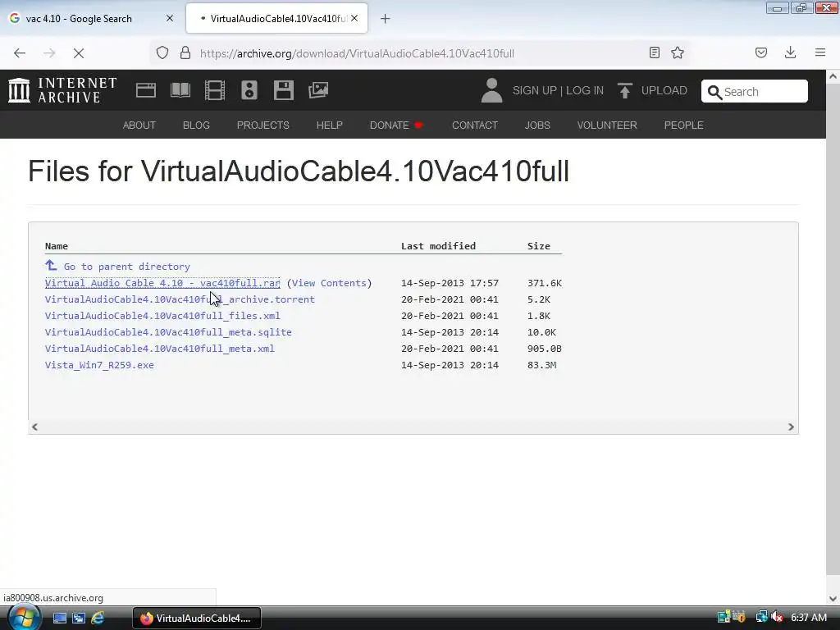Click Go to parent directory link
Viewport: 840px width, 630px height.
[x=127, y=267]
